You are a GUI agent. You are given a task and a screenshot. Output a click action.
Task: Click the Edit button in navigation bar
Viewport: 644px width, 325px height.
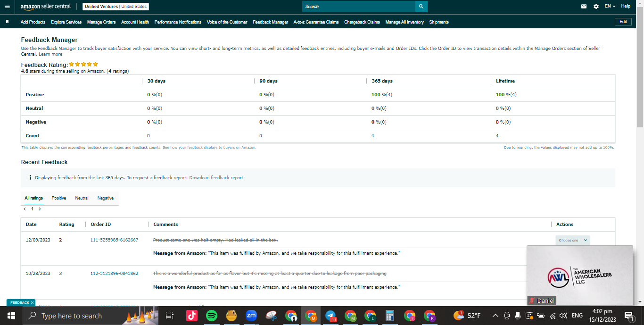tap(623, 22)
